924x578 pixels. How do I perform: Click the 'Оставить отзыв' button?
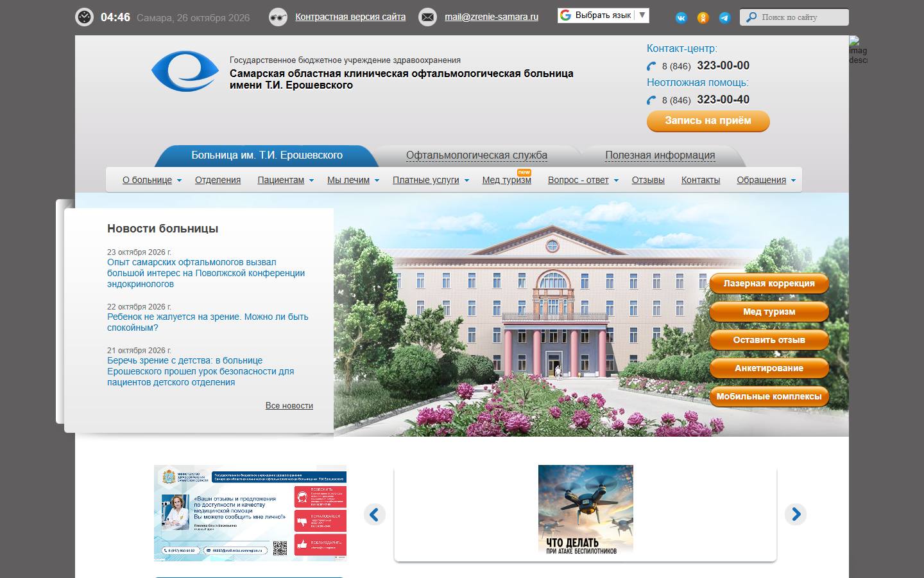[x=769, y=340]
